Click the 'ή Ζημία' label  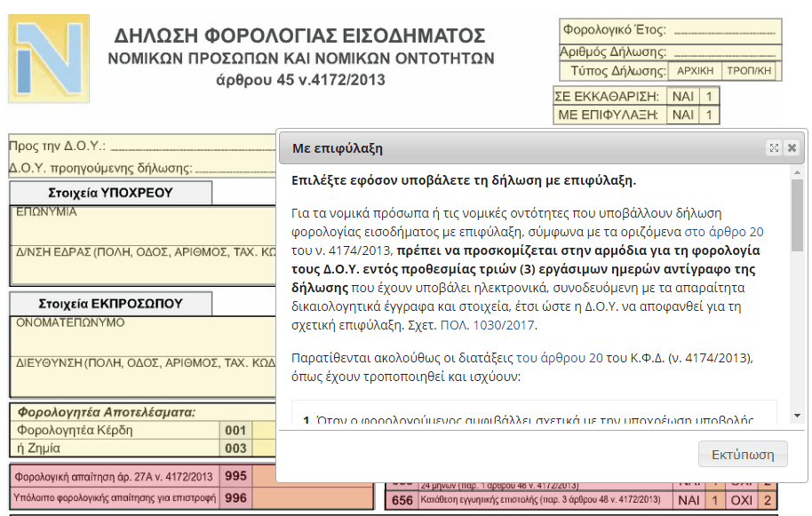point(38,449)
